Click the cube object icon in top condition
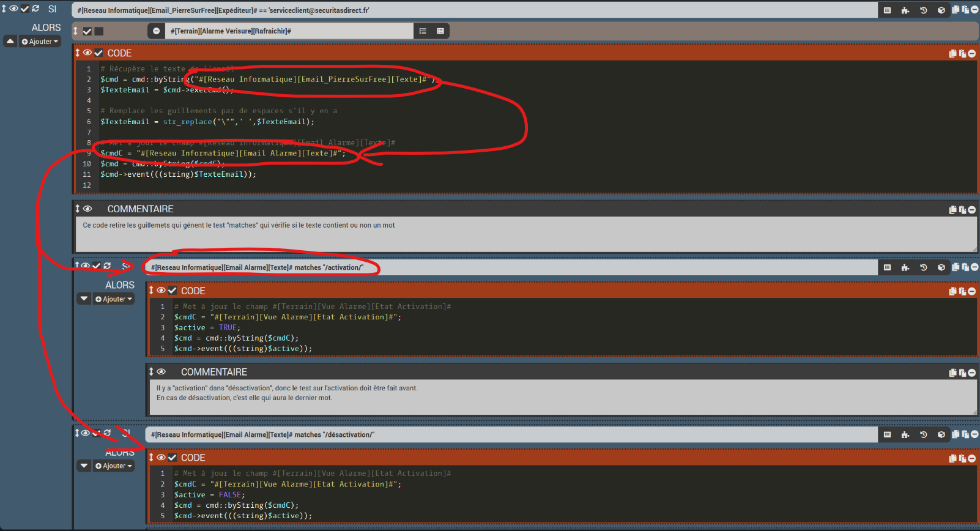 tap(941, 10)
